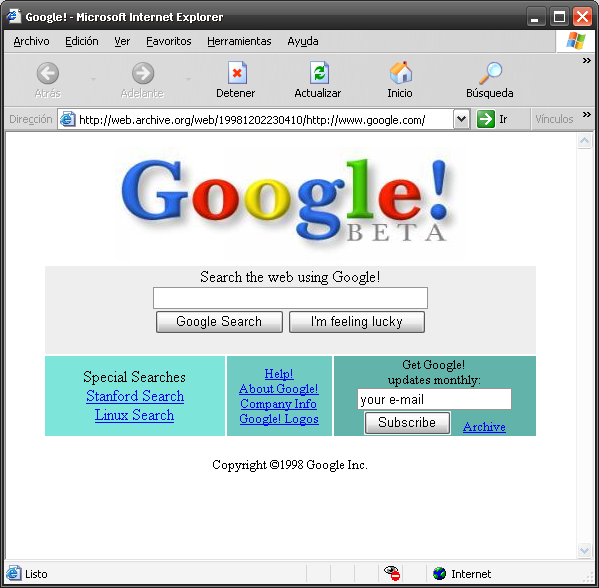Open the Herramientas menu
Viewport: 599px width, 588px height.
point(239,41)
